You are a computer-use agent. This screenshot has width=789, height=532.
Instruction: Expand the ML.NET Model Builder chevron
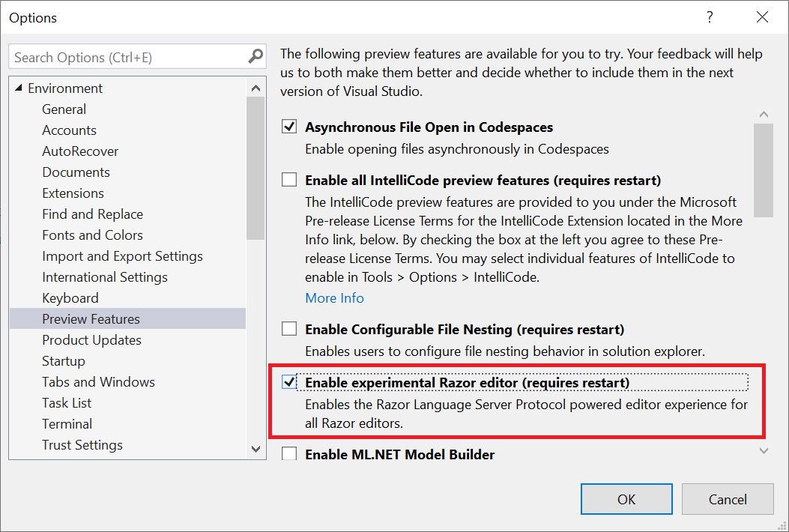[764, 450]
